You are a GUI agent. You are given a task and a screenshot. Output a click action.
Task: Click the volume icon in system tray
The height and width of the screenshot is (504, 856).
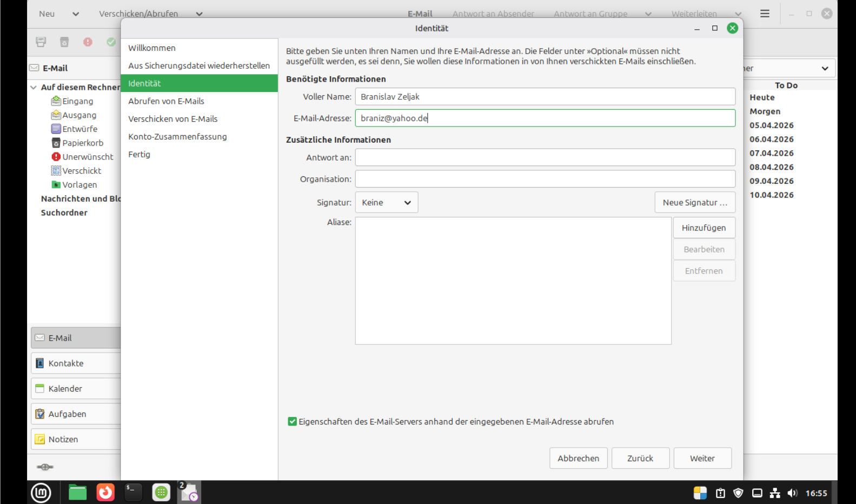[x=792, y=493]
